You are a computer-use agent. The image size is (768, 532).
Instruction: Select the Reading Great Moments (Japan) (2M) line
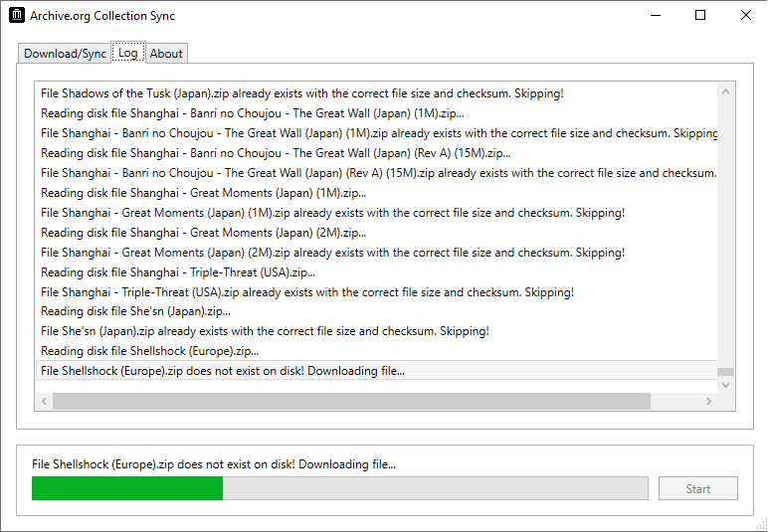pos(377,233)
